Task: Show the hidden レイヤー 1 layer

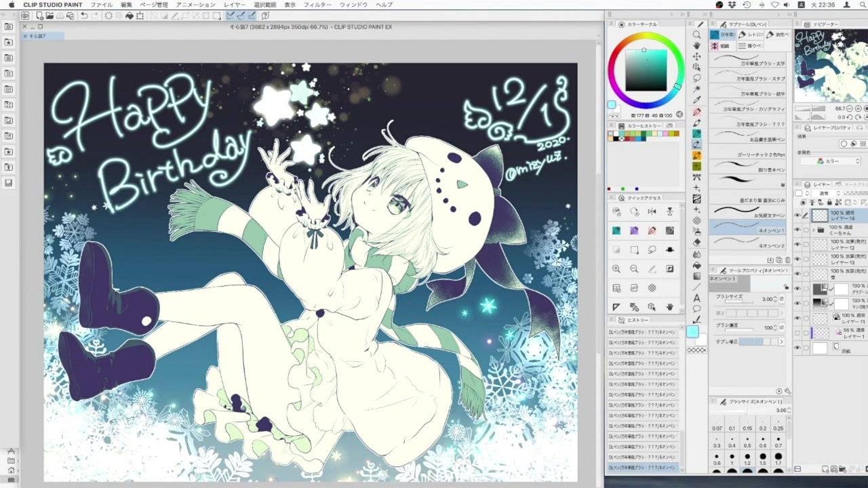Action: tap(797, 332)
